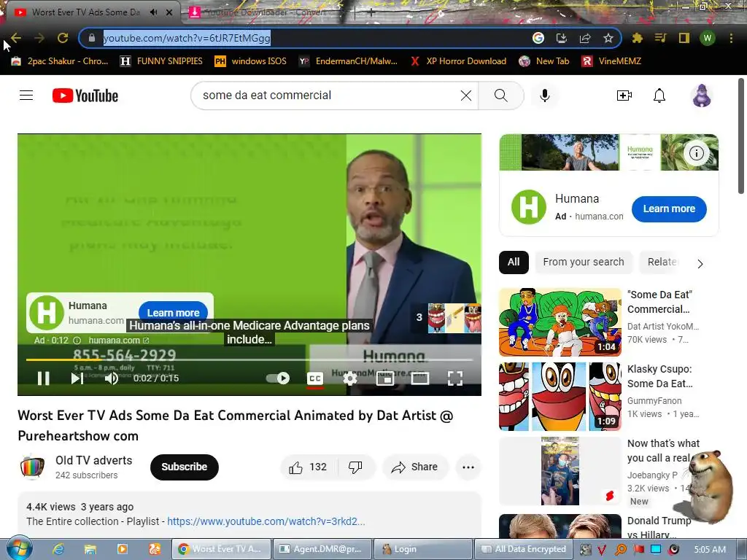Viewport: 747px width, 560px height.
Task: Enter full screen mode
Action: (455, 378)
